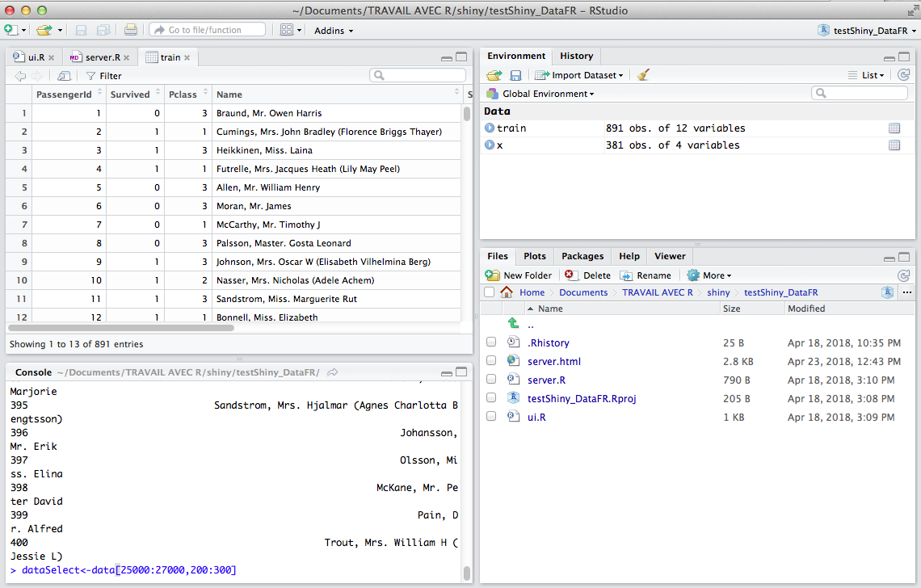Check the .Rhistory file checkbox
Screen dimensions: 921x588
coord(491,342)
